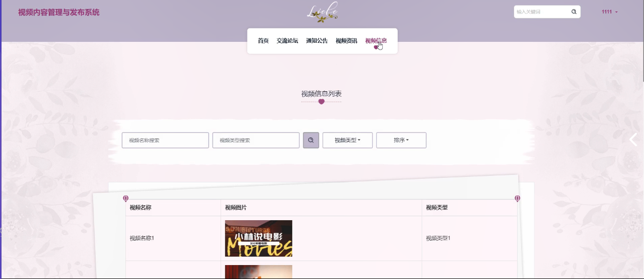Click the 视频信息列表 heading

pos(322,94)
